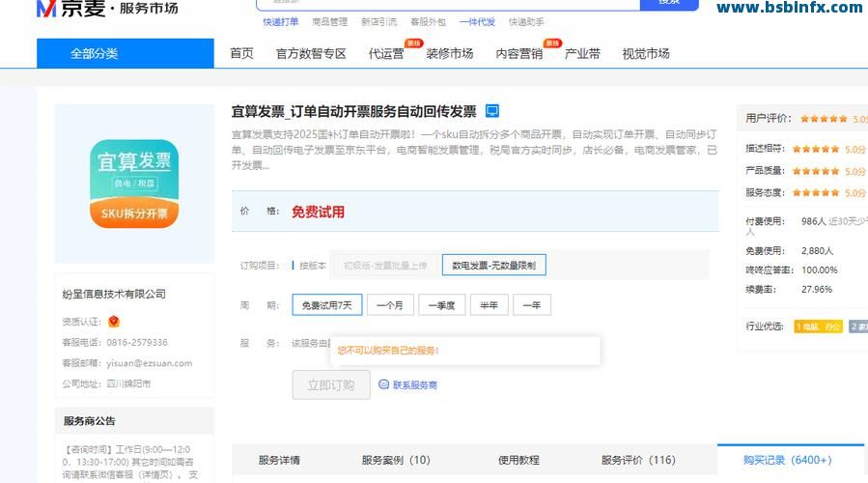Click the 联系服务商 chat icon
The image size is (868, 483).
[x=383, y=384]
